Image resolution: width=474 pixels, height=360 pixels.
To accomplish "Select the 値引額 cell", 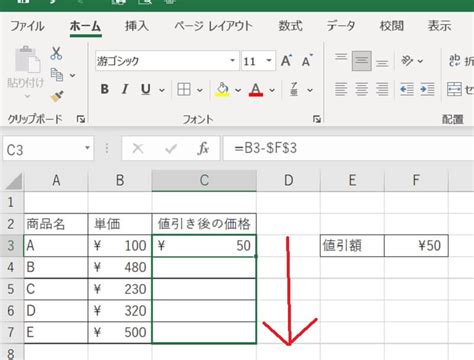I will pos(352,246).
